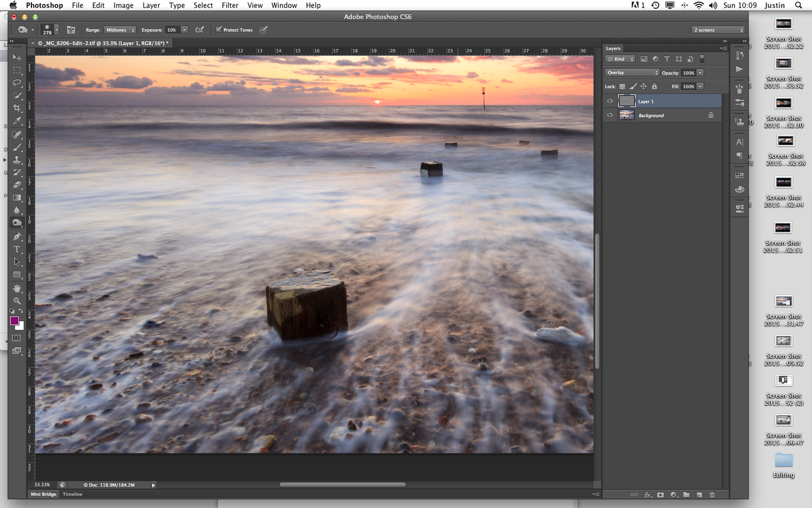Click the foreground color swatch
812x508 pixels.
[x=15, y=321]
